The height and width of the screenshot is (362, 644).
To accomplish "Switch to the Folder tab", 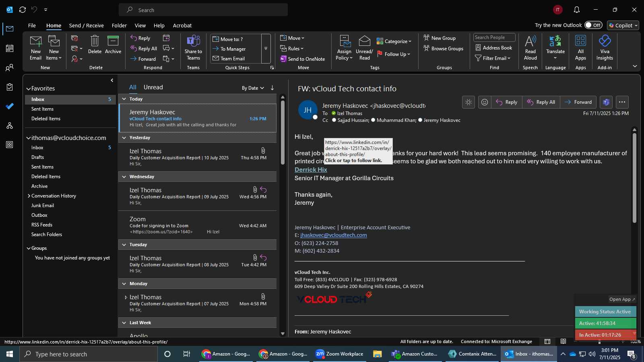I will pyautogui.click(x=119, y=25).
